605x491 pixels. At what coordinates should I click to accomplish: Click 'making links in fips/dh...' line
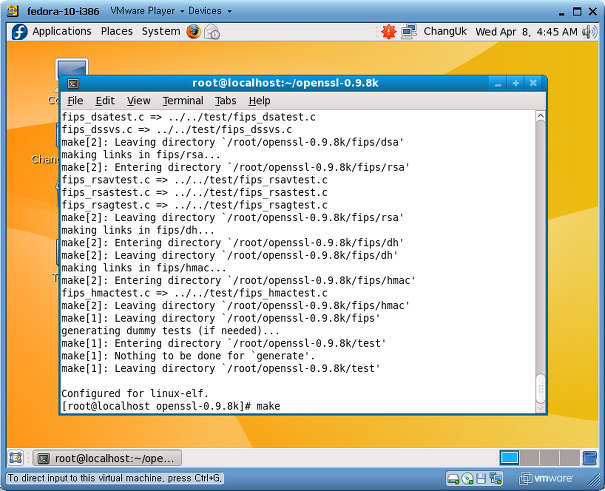pos(138,230)
